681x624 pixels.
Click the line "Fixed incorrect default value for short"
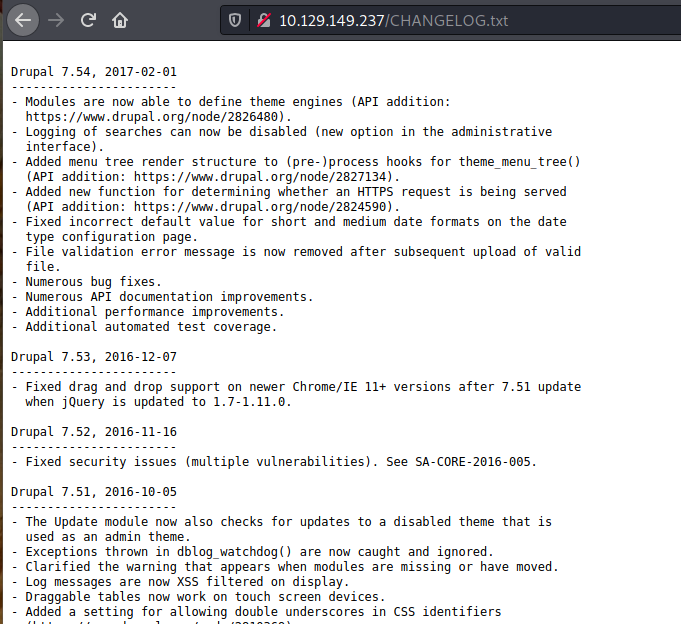[296, 221]
